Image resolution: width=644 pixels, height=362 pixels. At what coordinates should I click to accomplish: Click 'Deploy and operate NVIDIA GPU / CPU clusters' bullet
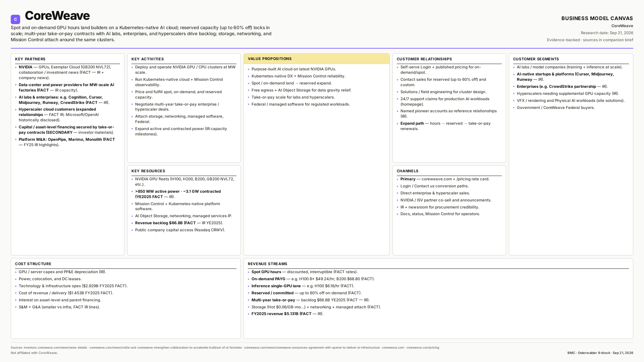tap(184, 70)
